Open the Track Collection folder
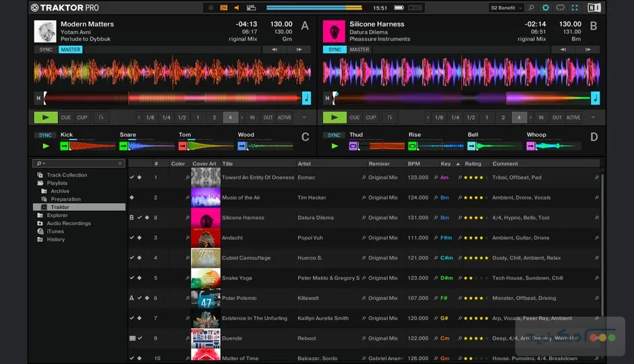The width and height of the screenshot is (634, 364). point(67,175)
